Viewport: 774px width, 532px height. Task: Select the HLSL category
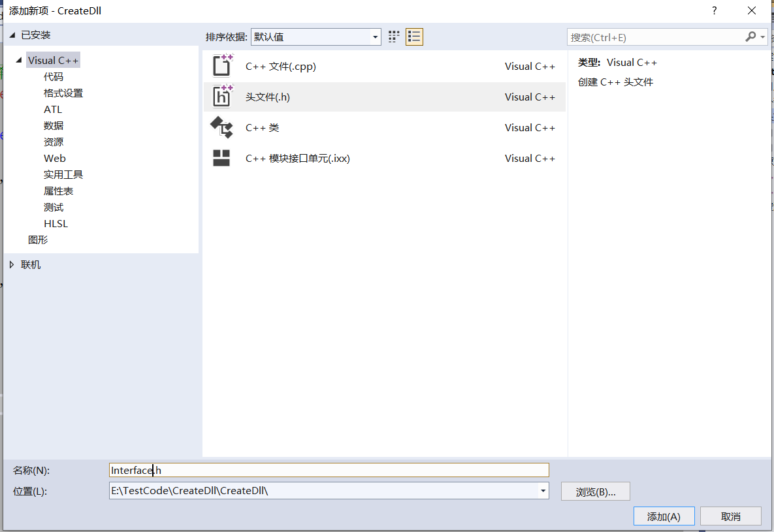coord(56,223)
